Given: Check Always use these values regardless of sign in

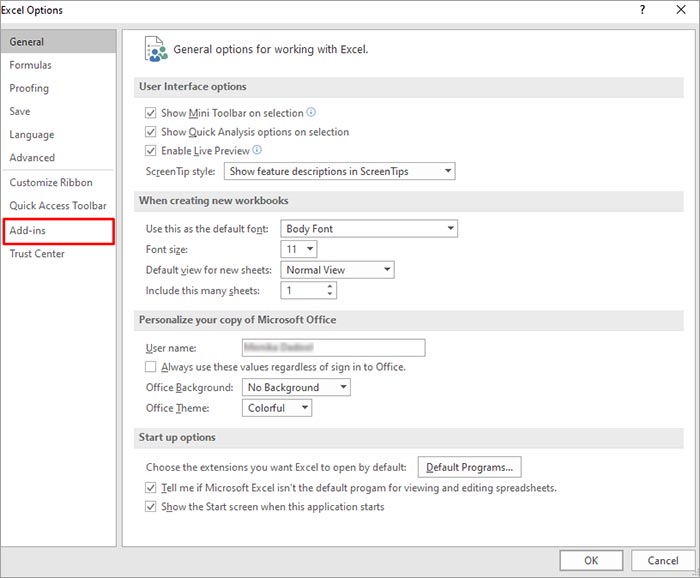Looking at the screenshot, I should (150, 366).
